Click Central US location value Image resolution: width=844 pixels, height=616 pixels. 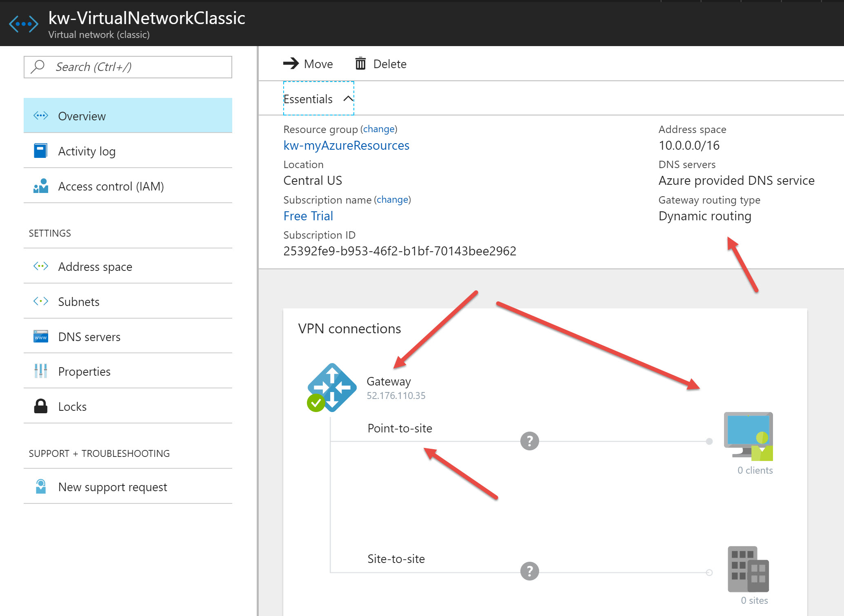(313, 180)
